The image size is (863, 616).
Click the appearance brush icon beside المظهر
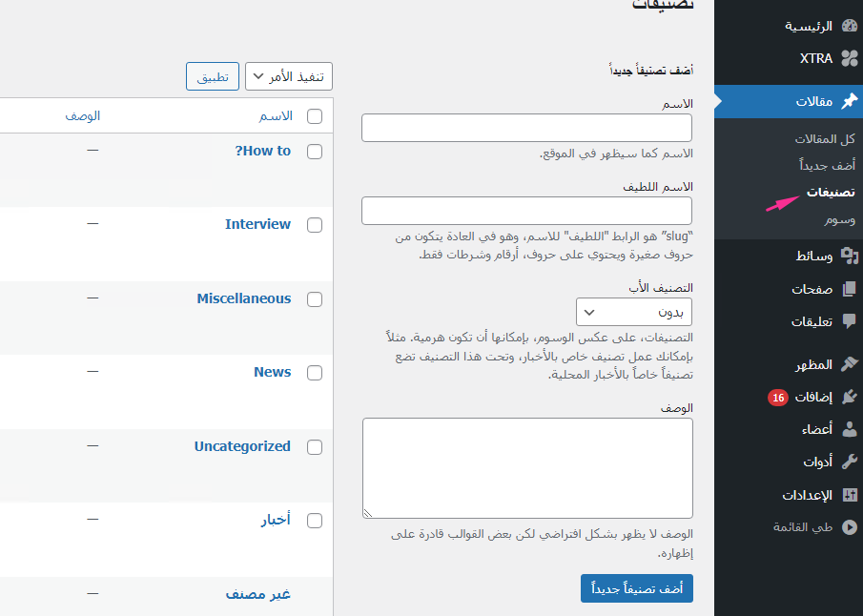pyautogui.click(x=849, y=364)
